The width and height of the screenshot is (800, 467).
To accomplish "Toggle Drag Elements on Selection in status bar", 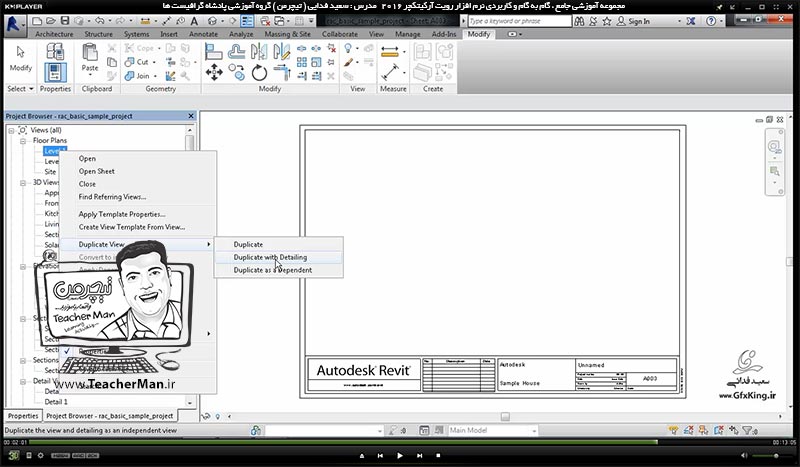I will click(734, 431).
